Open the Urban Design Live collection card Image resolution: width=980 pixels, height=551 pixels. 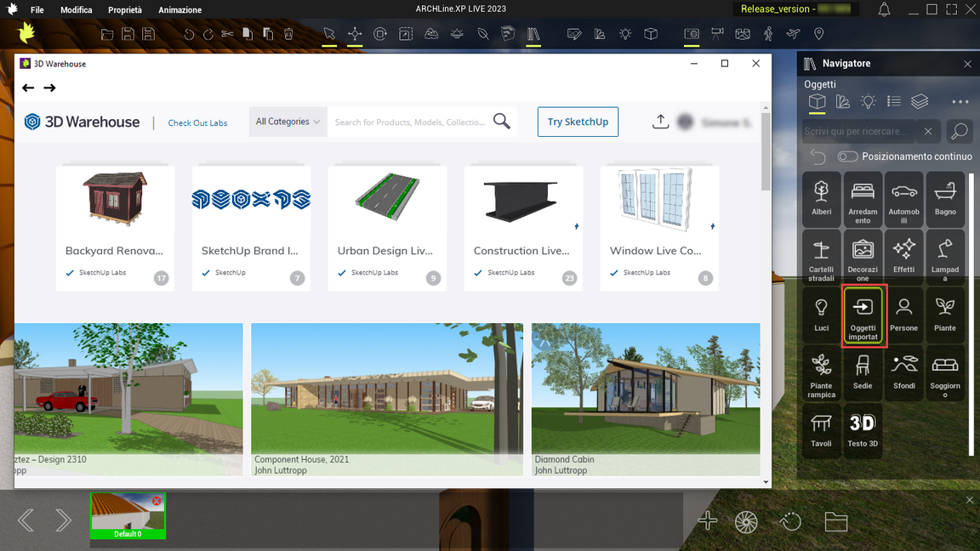388,228
